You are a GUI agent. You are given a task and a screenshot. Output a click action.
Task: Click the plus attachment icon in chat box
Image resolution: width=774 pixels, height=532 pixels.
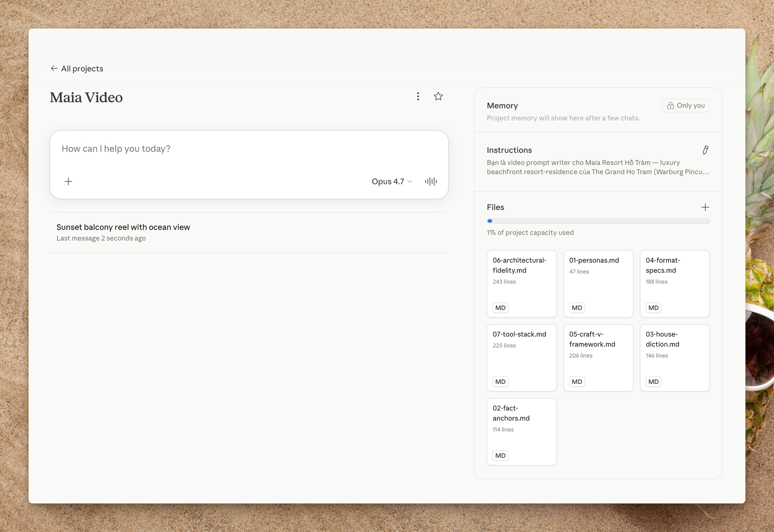click(x=68, y=181)
